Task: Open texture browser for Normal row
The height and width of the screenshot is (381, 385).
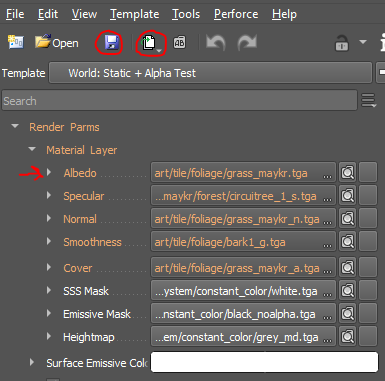Action: [347, 218]
